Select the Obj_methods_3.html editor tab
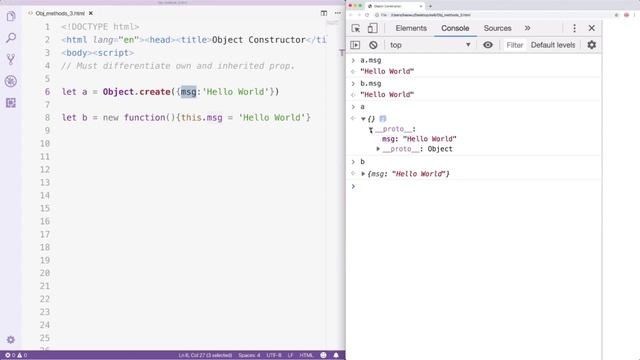 (60, 13)
